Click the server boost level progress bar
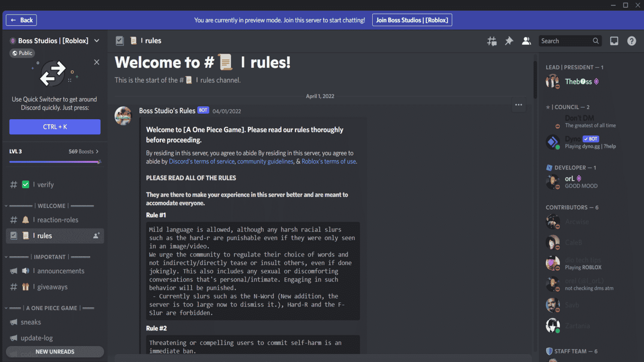The width and height of the screenshot is (644, 362). 55,162
